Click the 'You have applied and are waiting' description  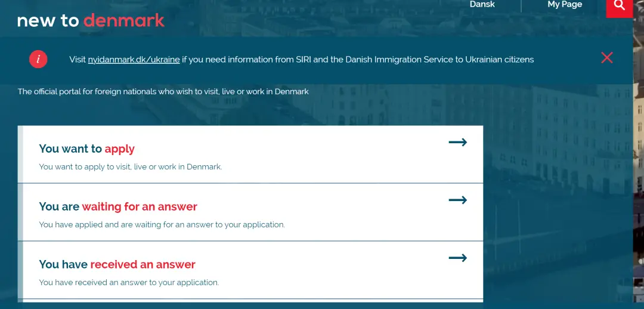(162, 225)
